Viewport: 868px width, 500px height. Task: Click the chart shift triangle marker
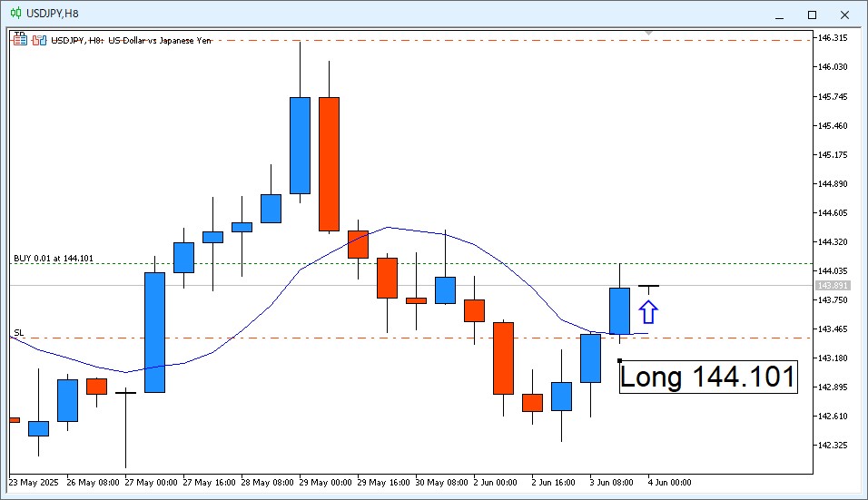click(648, 34)
